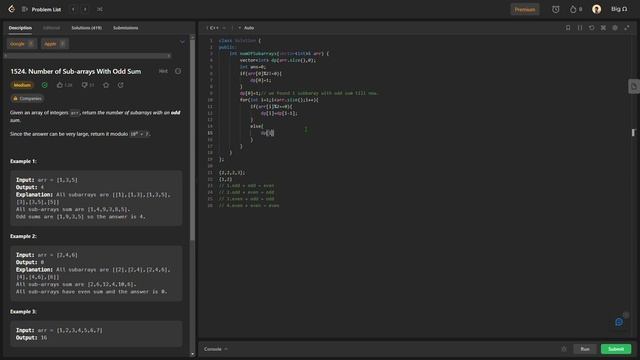Screen dimensions: 640x360
Task: Reset code to default icon
Action: [x=591, y=28]
